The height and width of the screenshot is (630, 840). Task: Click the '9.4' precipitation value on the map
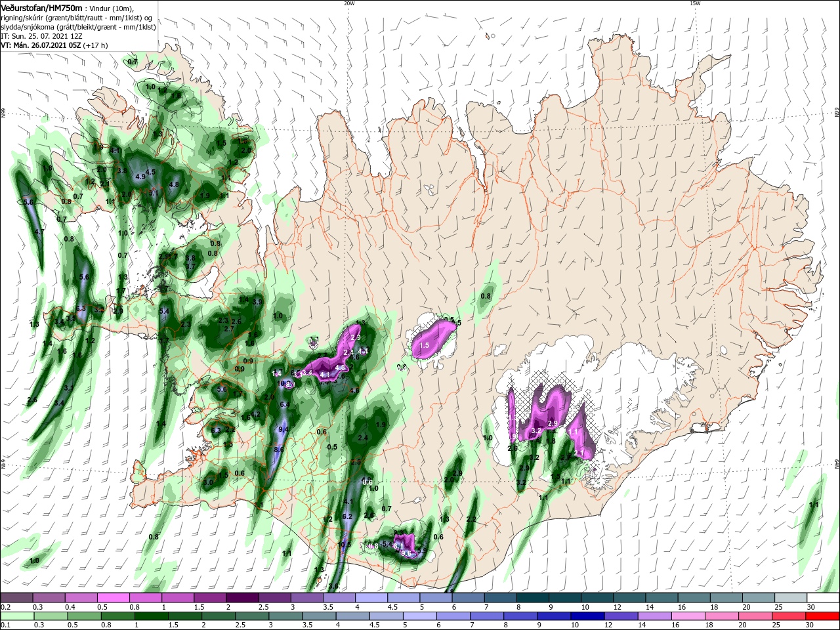click(x=284, y=429)
